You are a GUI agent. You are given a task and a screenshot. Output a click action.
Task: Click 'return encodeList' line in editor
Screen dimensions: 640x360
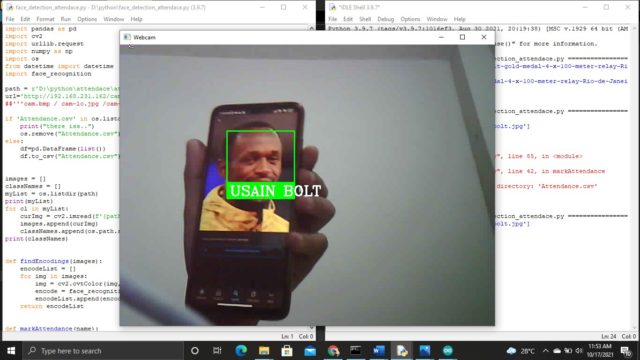point(52,306)
